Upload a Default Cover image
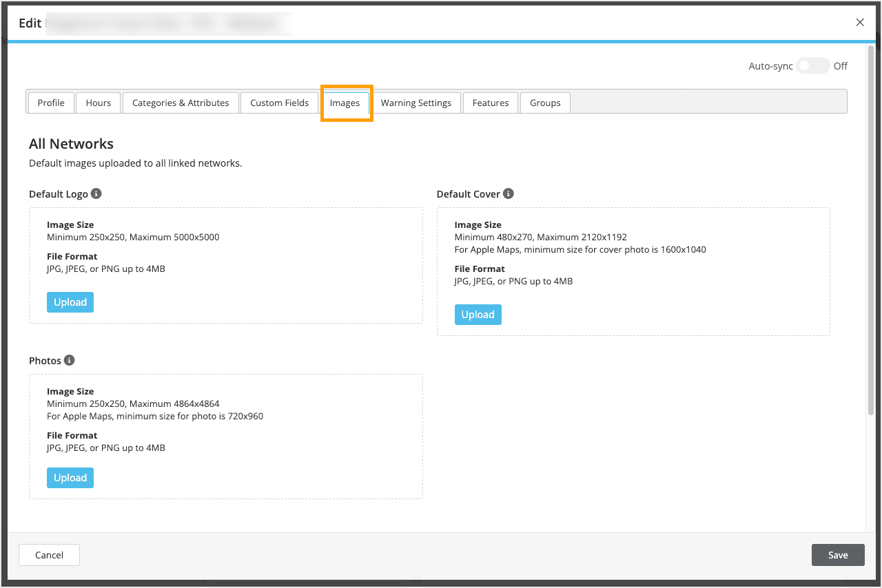This screenshot has width=882, height=588. click(x=478, y=314)
